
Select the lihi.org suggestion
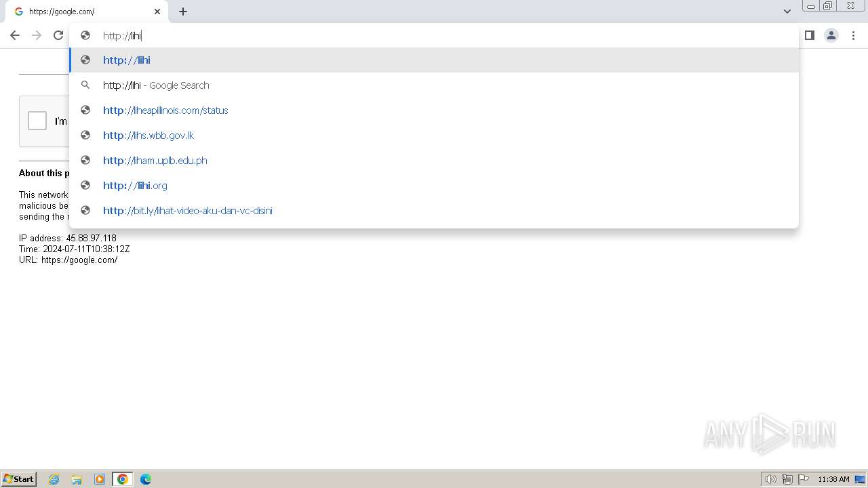pos(434,186)
